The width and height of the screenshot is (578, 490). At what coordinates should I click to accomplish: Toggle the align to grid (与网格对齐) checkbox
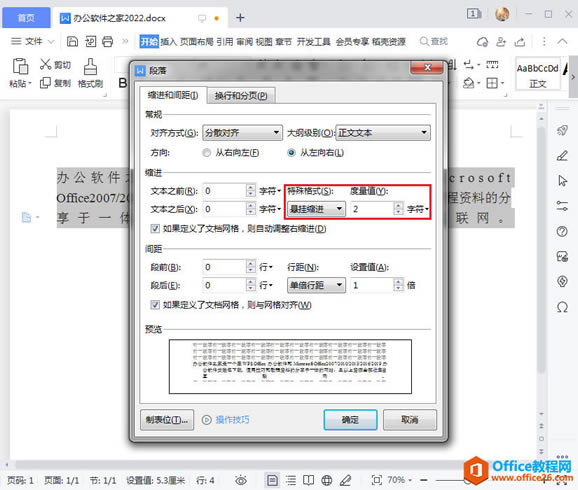point(155,305)
